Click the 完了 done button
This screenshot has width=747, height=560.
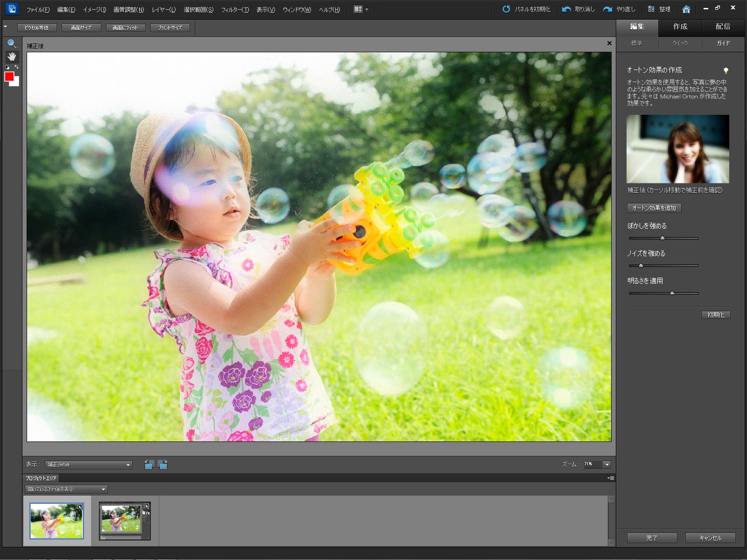coord(652,538)
